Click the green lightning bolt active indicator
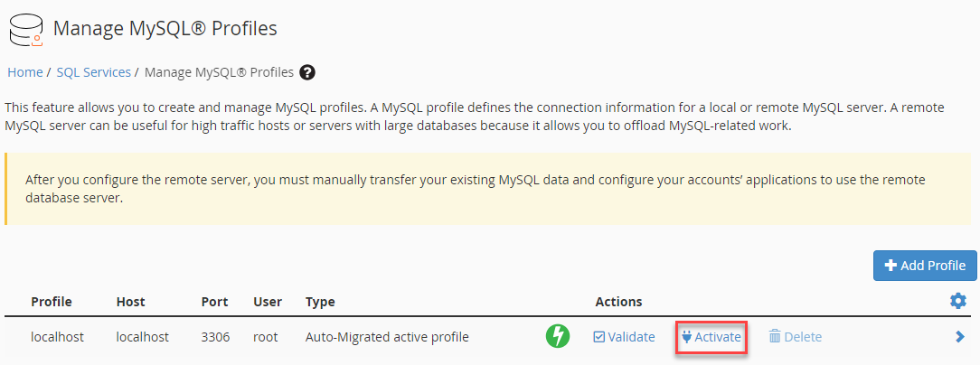Screen dimensions: 980x365 pos(558,337)
